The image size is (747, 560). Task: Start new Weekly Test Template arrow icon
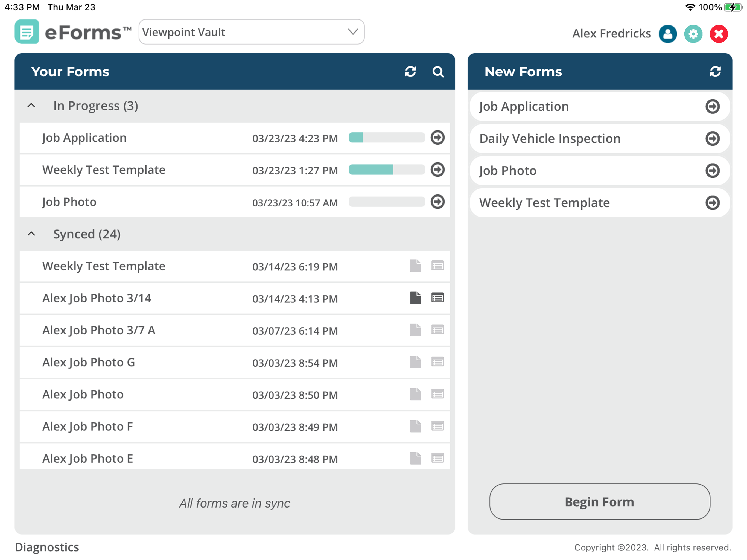(x=713, y=203)
